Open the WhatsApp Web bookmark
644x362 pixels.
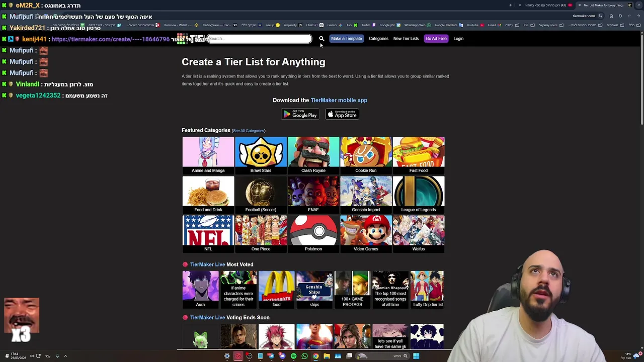point(418,25)
